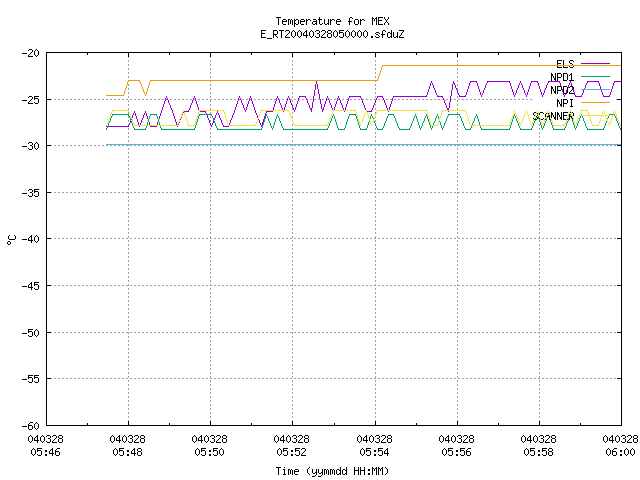Click the 05:50 x-axis time label
The image size is (640, 480).
pos(209,452)
